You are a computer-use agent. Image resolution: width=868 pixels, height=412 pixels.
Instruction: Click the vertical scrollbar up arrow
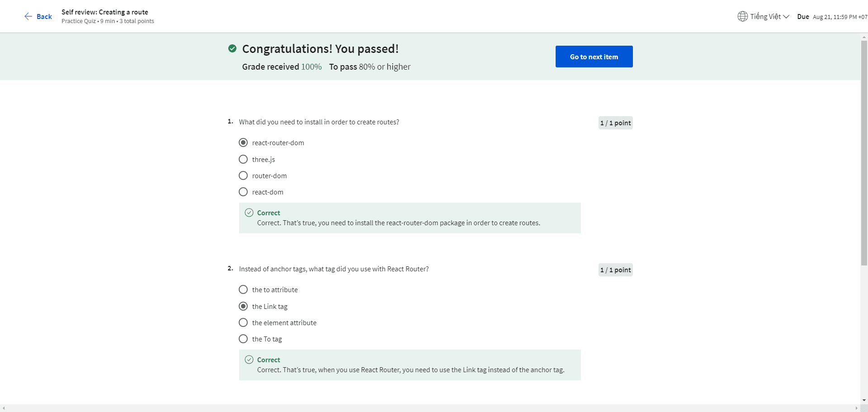point(864,37)
